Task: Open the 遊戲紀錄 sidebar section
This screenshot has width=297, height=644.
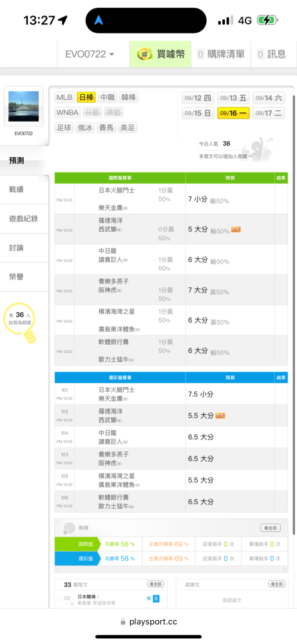Action: 24,218
